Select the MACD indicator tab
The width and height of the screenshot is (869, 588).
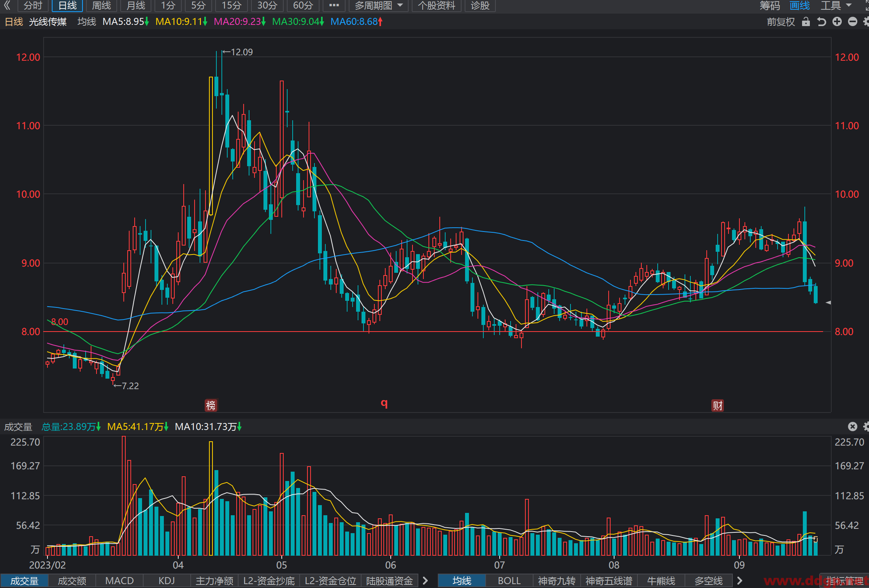119,581
